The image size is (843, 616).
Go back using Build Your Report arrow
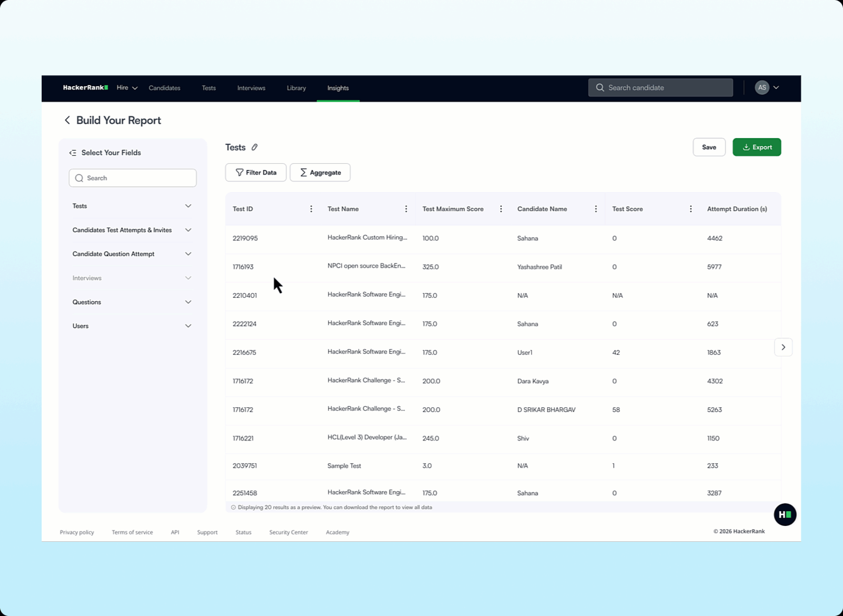(67, 120)
